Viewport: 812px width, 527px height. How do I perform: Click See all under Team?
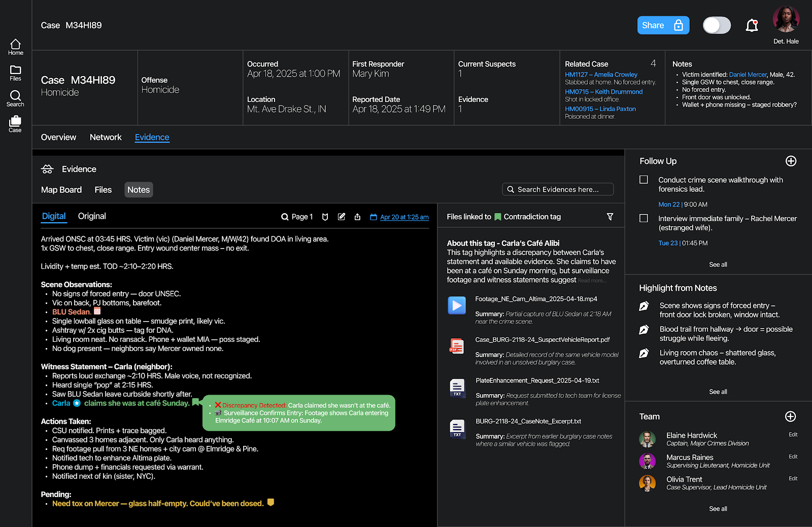tap(718, 509)
